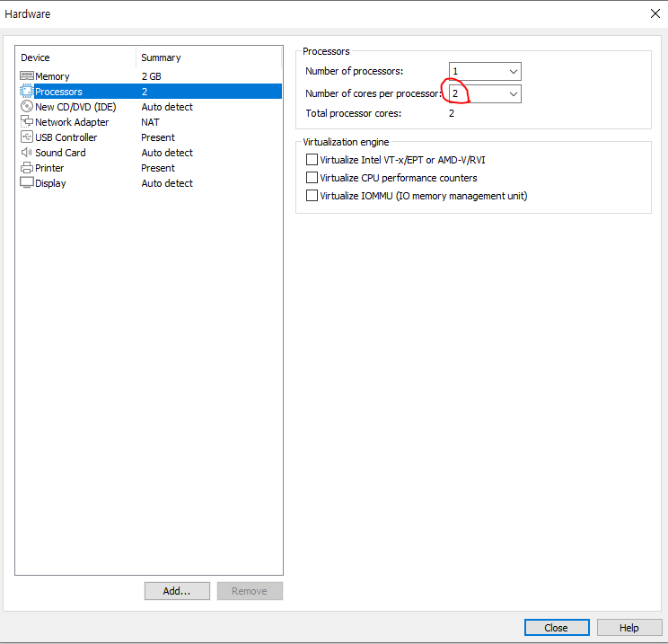Select the New CD/DVD (IDE) label
Image resolution: width=668 pixels, height=644 pixels.
75,107
